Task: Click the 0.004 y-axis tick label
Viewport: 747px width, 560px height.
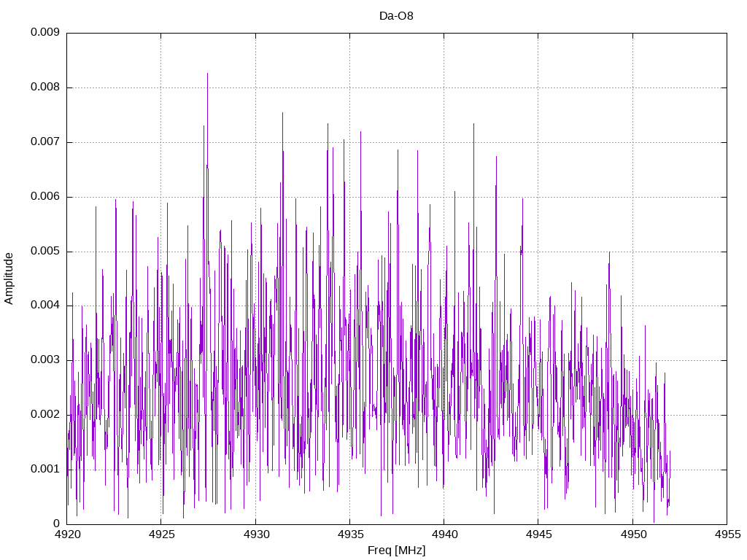Action: 44,306
